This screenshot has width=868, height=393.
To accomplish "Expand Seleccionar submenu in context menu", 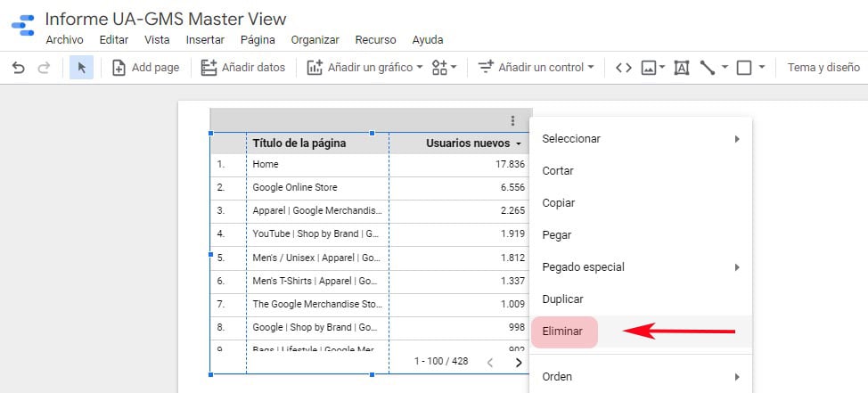I will pos(641,139).
